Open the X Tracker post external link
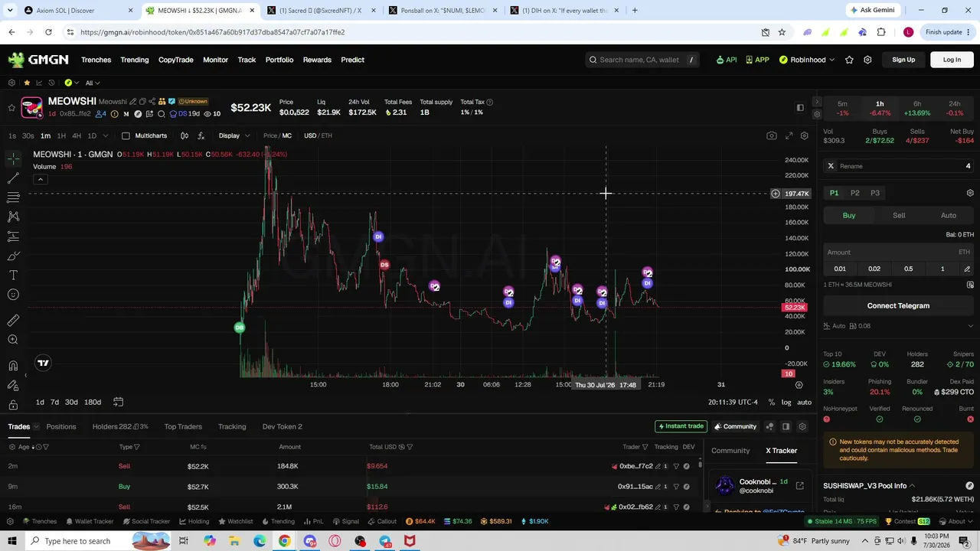The width and height of the screenshot is (980, 551). tap(799, 486)
